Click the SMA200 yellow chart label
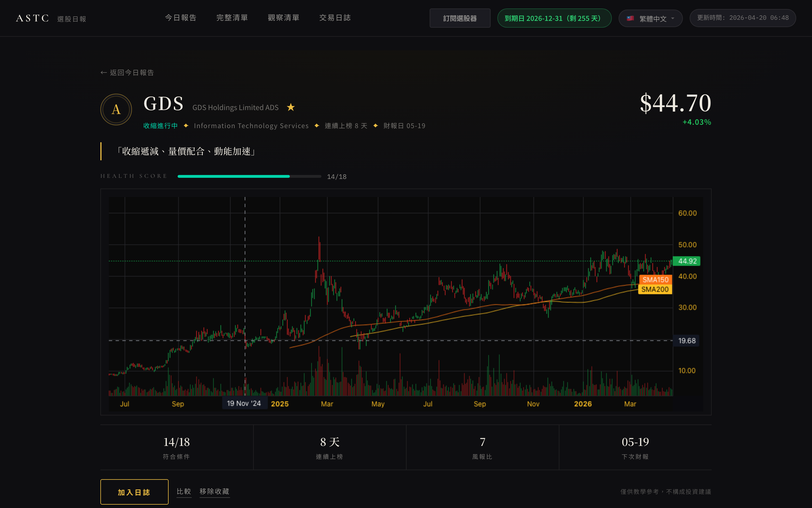This screenshot has width=812, height=508. coord(655,289)
